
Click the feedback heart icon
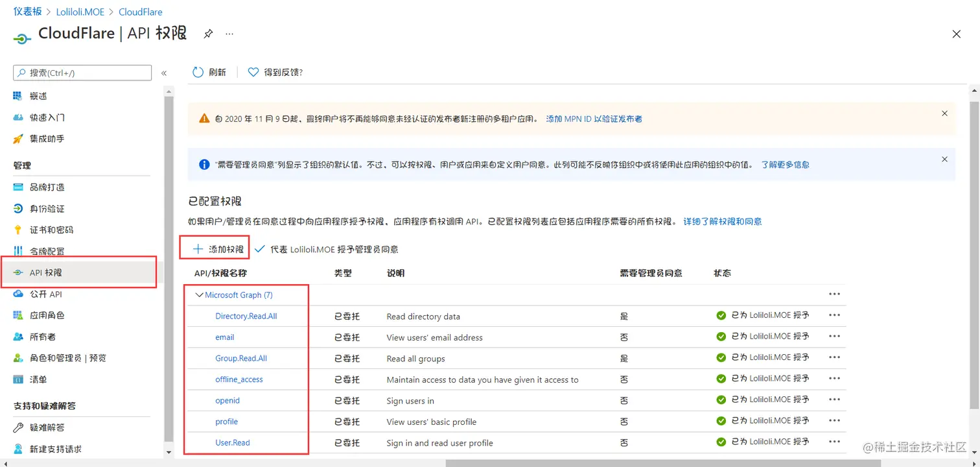coord(253,73)
